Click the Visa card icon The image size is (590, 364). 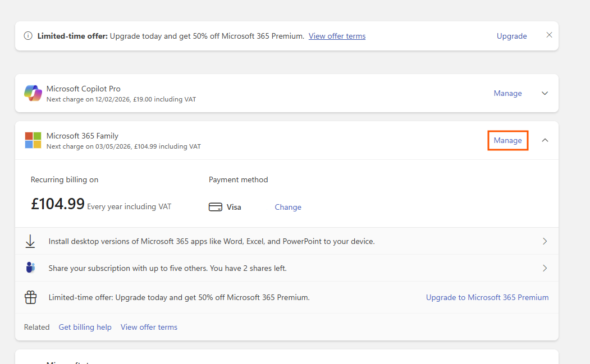tap(215, 207)
